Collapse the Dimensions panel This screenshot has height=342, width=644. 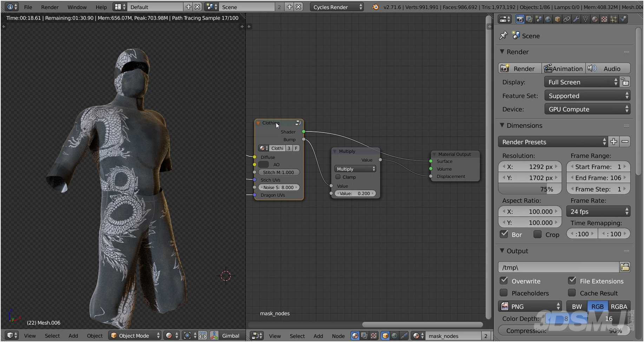point(502,125)
